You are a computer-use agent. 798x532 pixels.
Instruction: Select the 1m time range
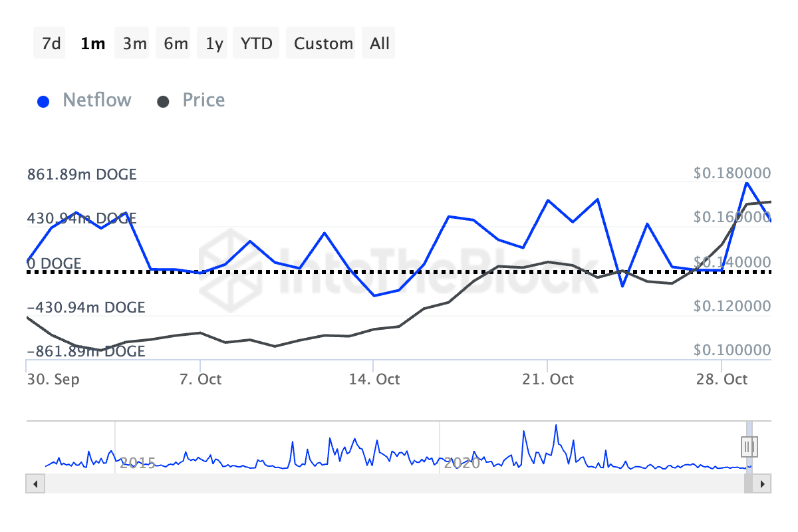[92, 44]
